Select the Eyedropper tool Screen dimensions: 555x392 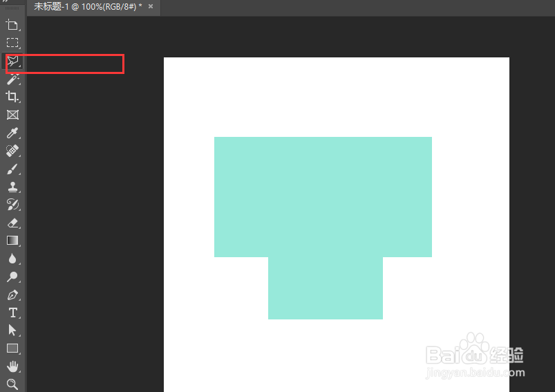(12, 133)
